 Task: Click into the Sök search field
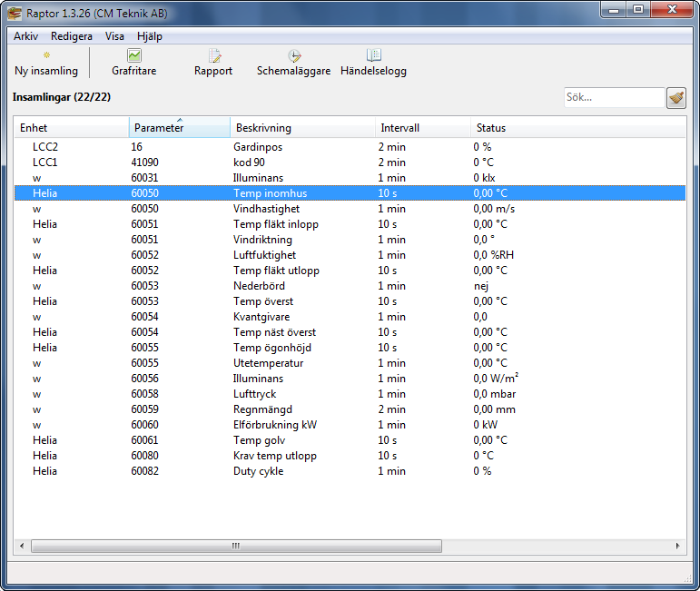(615, 97)
